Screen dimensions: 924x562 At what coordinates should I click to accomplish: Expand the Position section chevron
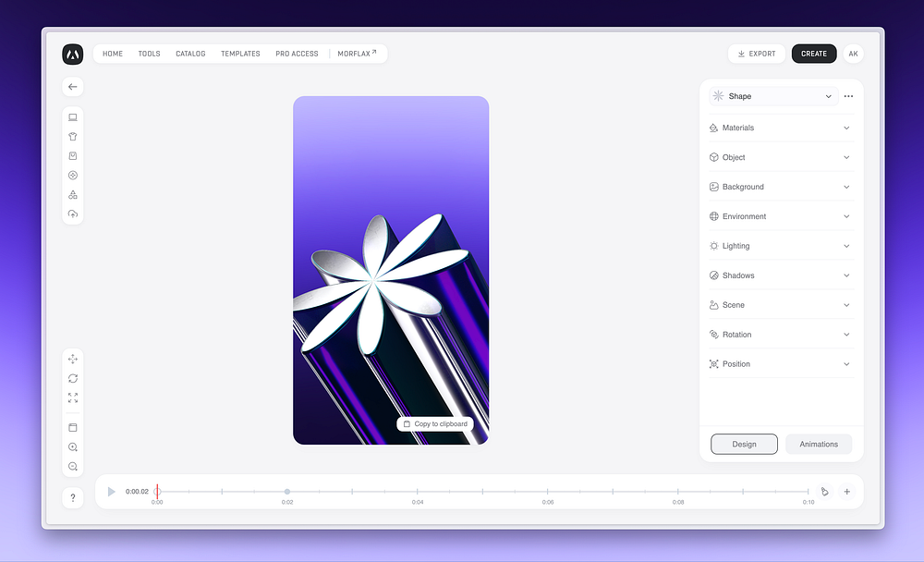pyautogui.click(x=846, y=364)
